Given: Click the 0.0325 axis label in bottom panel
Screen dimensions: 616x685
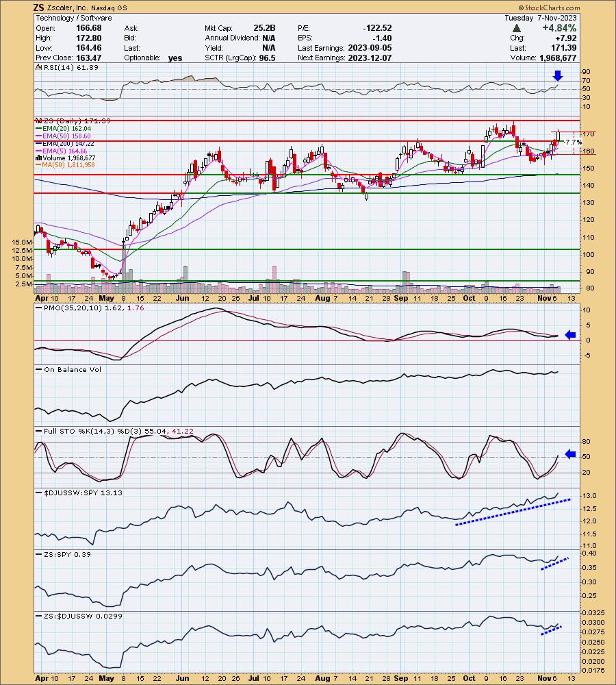Looking at the screenshot, I should click(x=593, y=613).
